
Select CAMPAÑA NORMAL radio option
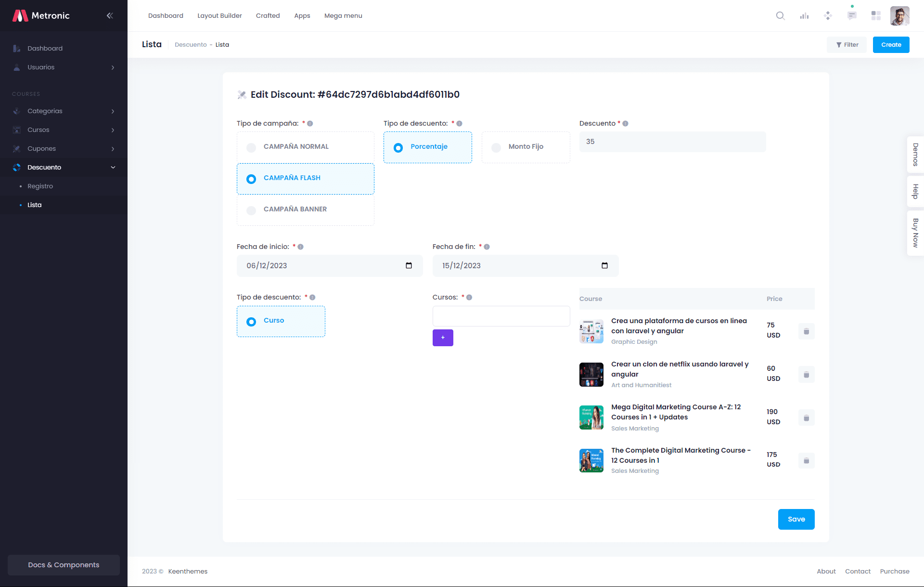251,147
